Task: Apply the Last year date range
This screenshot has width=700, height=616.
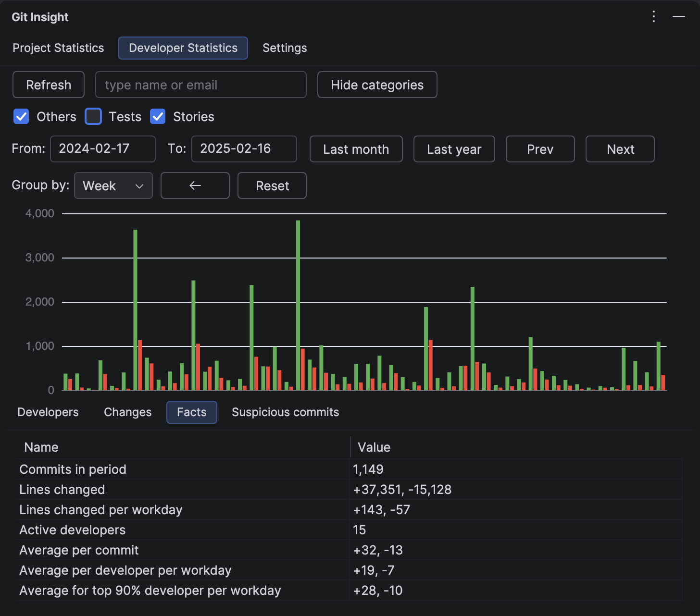Action: pyautogui.click(x=454, y=149)
